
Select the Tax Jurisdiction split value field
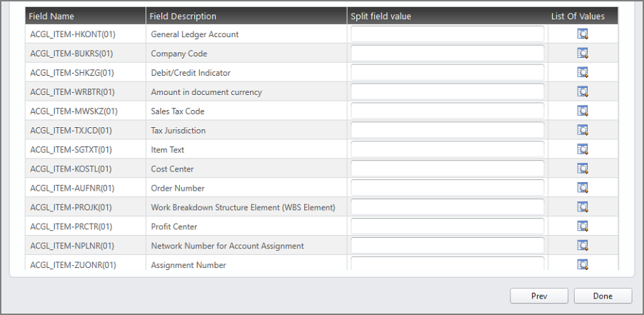pos(447,130)
